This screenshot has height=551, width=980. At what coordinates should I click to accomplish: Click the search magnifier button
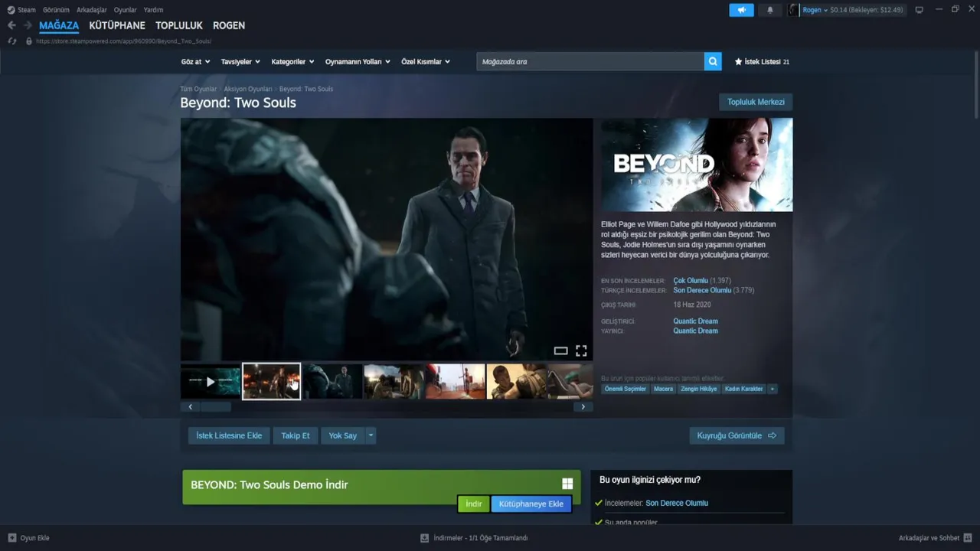(713, 61)
